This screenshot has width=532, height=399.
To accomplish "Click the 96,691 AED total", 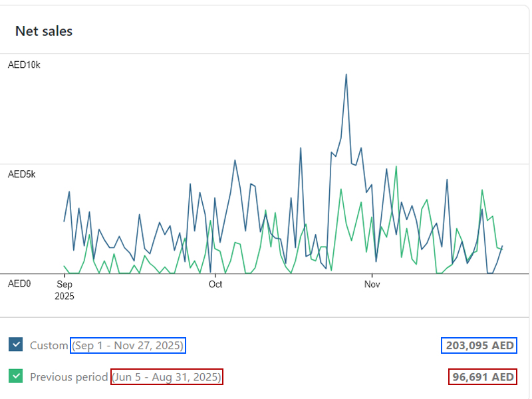I will (483, 377).
